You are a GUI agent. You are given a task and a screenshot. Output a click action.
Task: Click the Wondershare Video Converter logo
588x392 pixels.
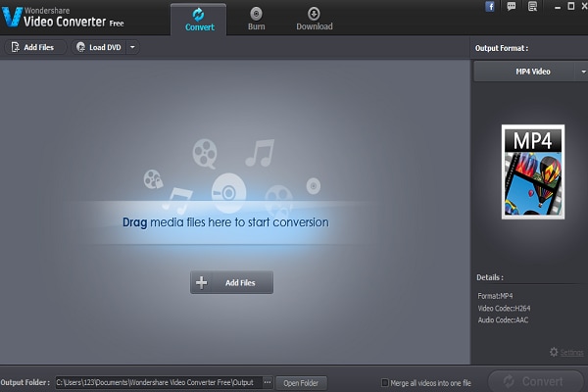click(63, 18)
